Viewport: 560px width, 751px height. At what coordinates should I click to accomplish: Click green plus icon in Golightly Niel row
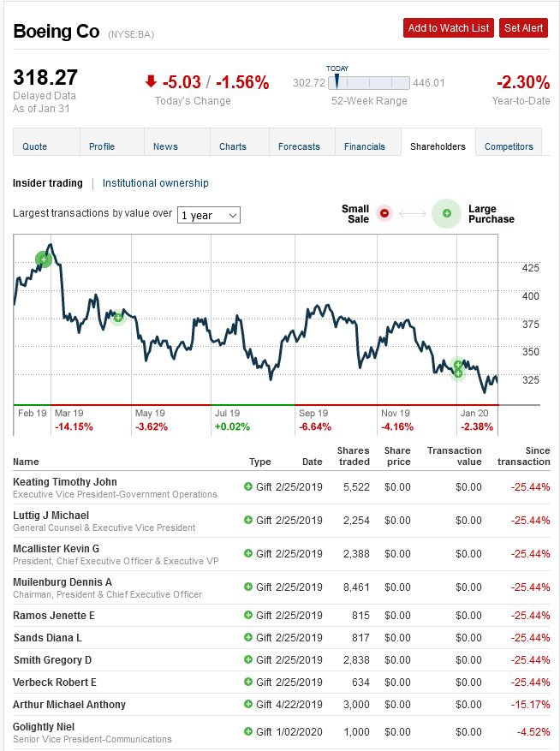[248, 732]
